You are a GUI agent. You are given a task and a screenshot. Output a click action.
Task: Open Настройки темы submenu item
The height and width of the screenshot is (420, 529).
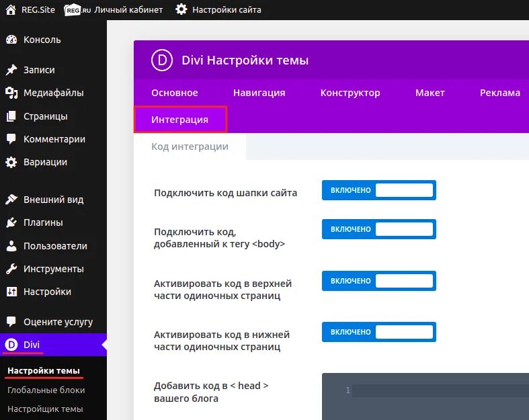coord(44,371)
